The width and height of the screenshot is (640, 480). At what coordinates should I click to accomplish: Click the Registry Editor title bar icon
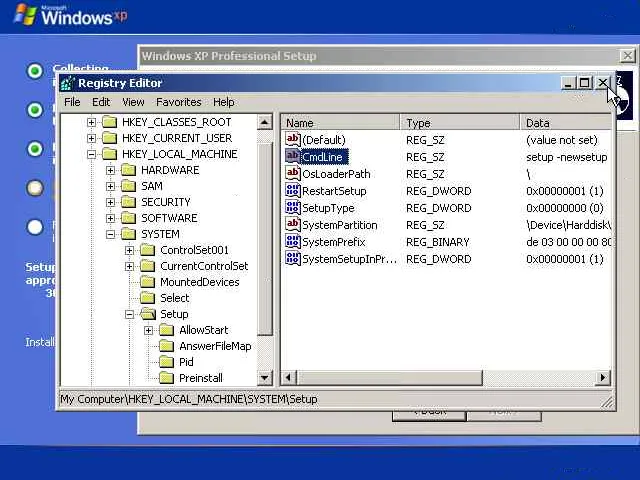tap(68, 83)
